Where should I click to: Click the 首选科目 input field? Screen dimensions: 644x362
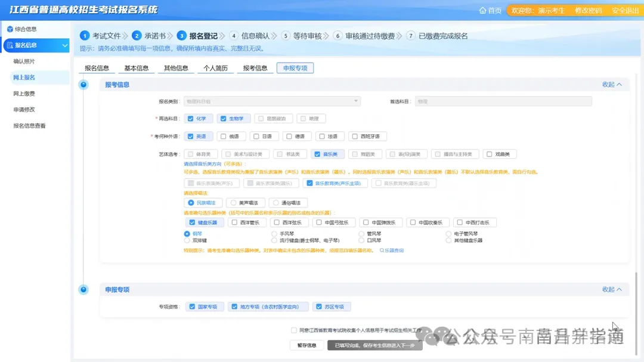coord(503,101)
